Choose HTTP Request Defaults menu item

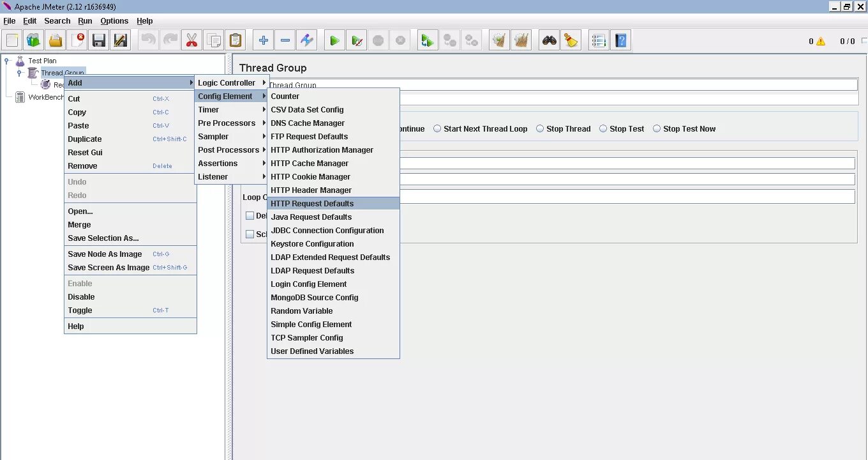333,203
